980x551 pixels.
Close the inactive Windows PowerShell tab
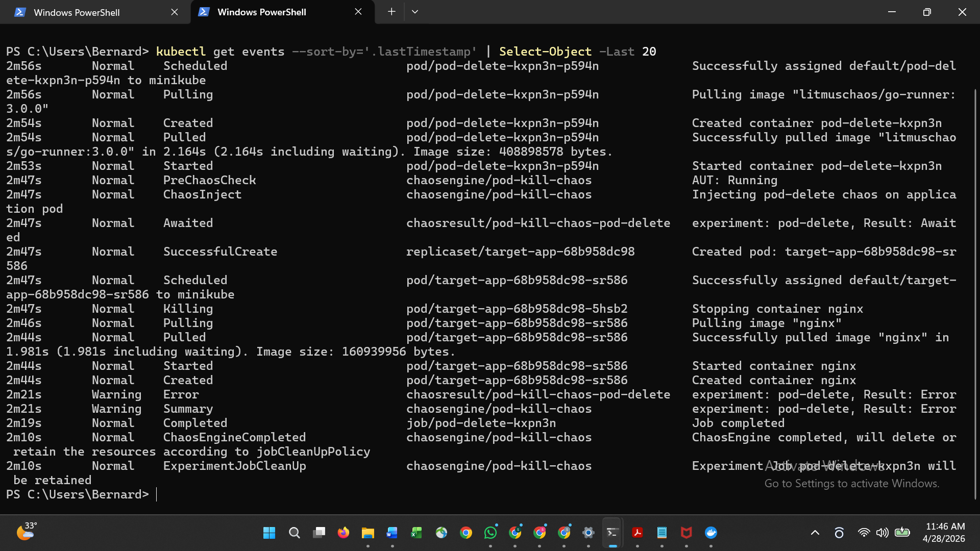pyautogui.click(x=175, y=12)
